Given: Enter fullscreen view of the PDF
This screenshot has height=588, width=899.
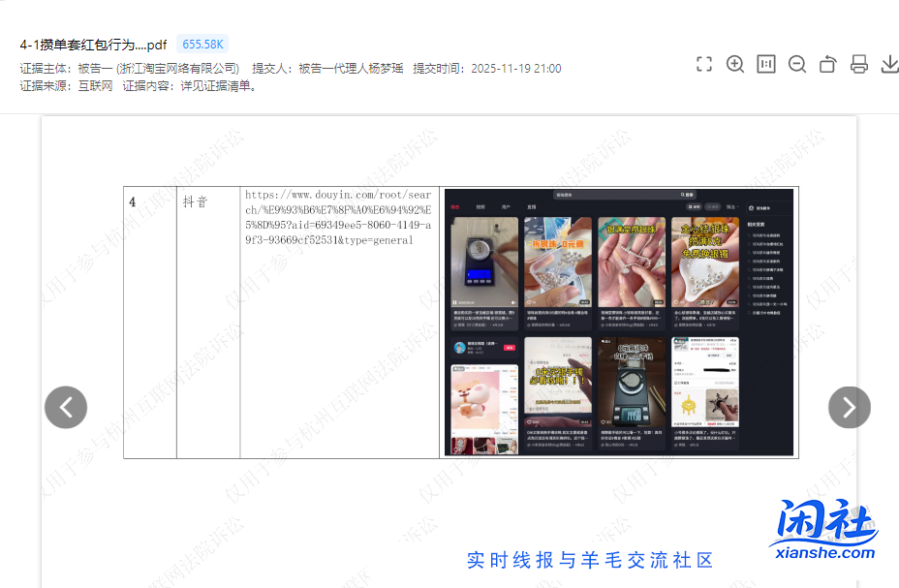Looking at the screenshot, I should 704,64.
